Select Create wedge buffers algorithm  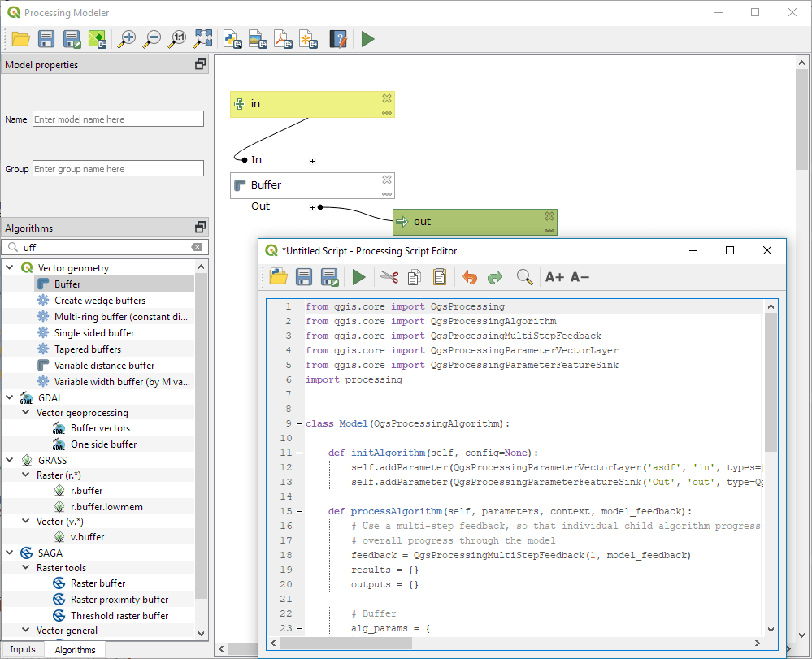tap(100, 301)
